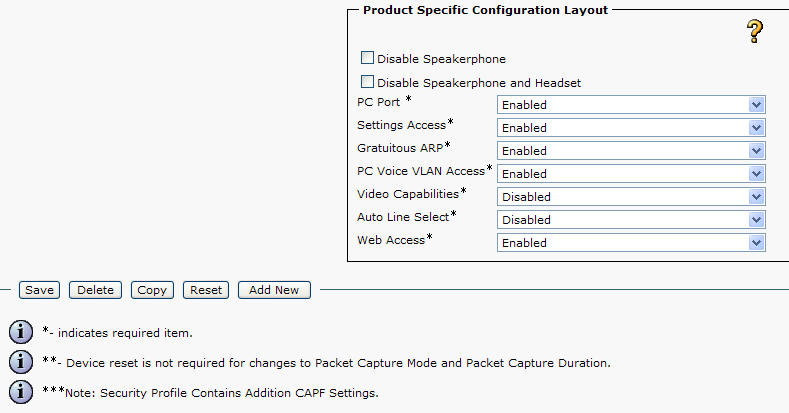Check the Disable Speakerphone checkbox
The width and height of the screenshot is (789, 413).
pos(367,59)
